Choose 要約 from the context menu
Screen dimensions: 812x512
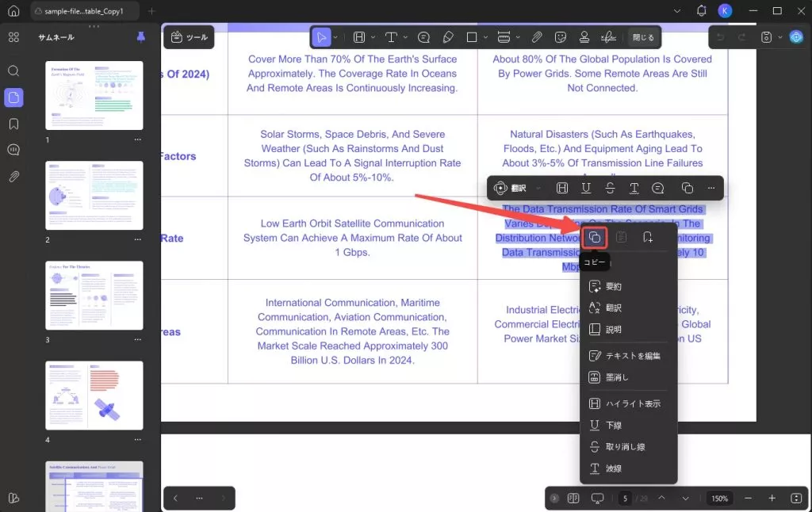point(628,286)
